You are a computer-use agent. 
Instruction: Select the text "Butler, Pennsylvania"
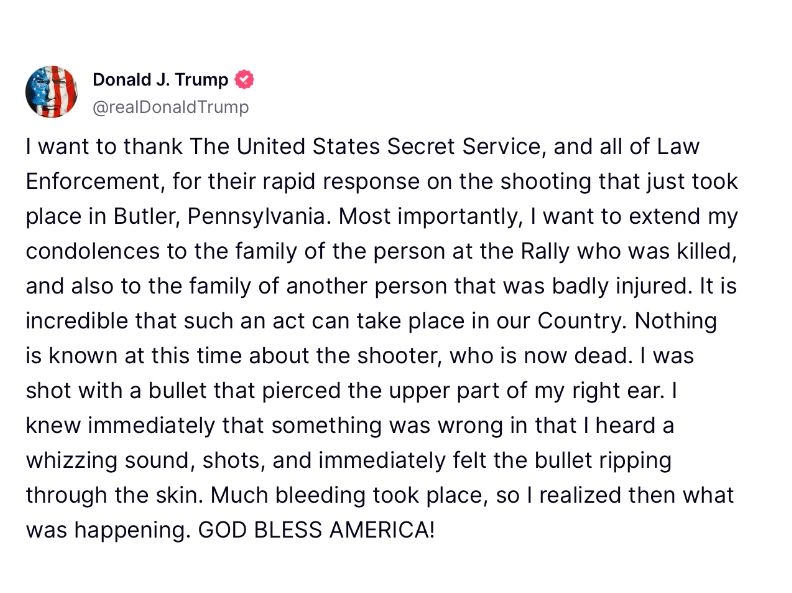(x=222, y=217)
